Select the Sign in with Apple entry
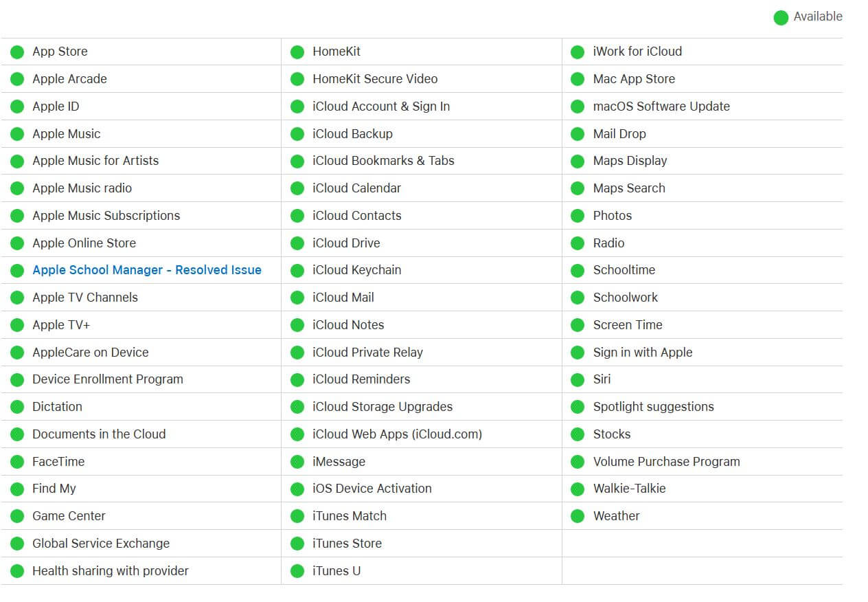Image resolution: width=868 pixels, height=602 pixels. 642,353
